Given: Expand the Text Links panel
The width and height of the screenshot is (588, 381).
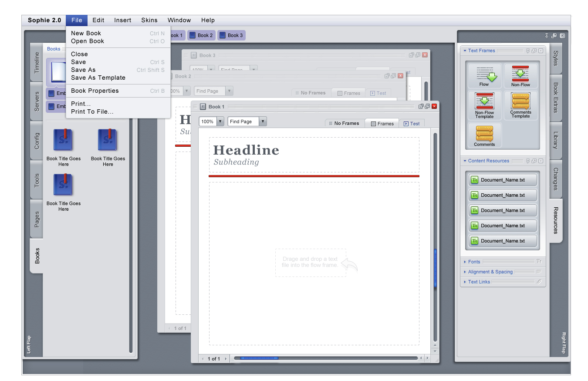Looking at the screenshot, I should [x=465, y=282].
